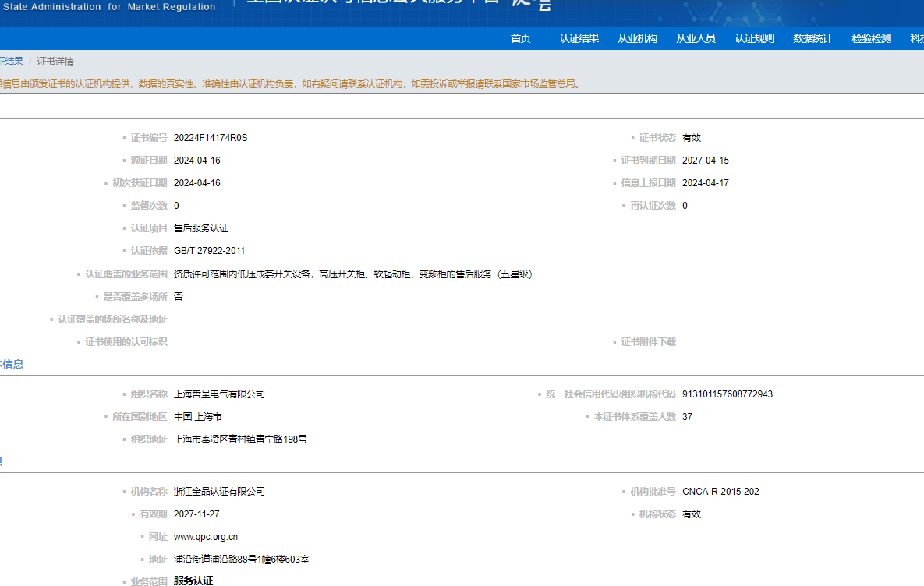This screenshot has width=924, height=586.
Task: Select the covered headcount value 37
Action: tap(687, 416)
